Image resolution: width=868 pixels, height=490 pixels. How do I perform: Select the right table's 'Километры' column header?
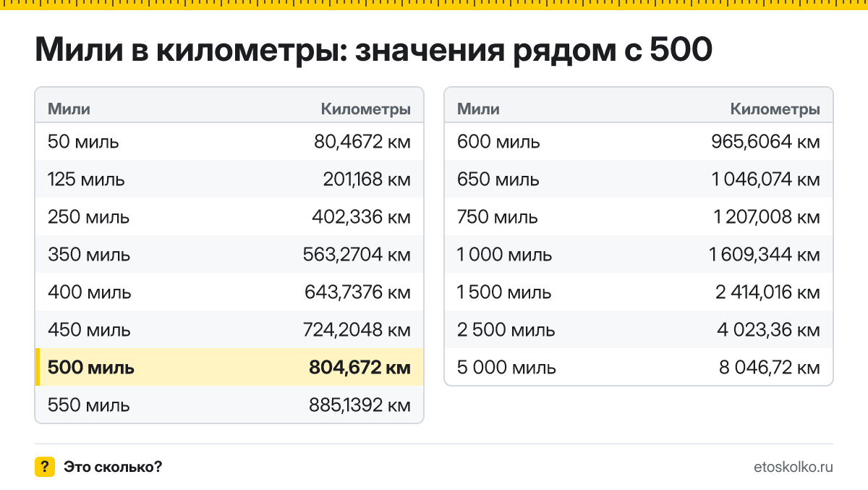(775, 109)
